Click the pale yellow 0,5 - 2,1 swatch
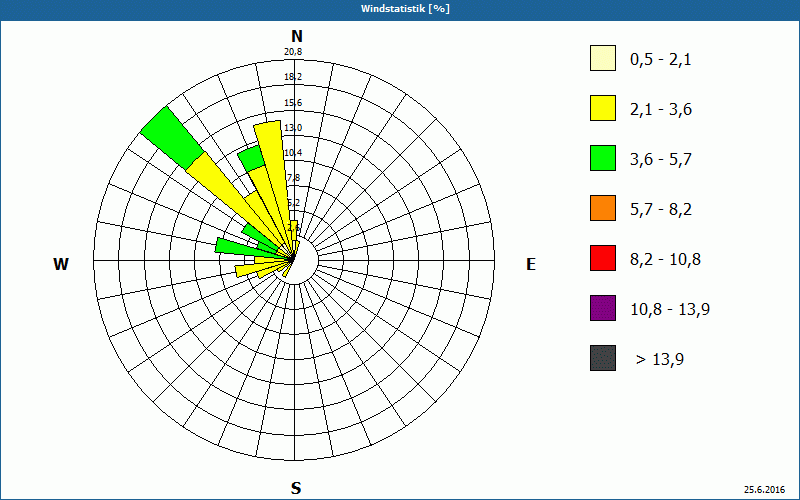This screenshot has width=800, height=500. [603, 58]
